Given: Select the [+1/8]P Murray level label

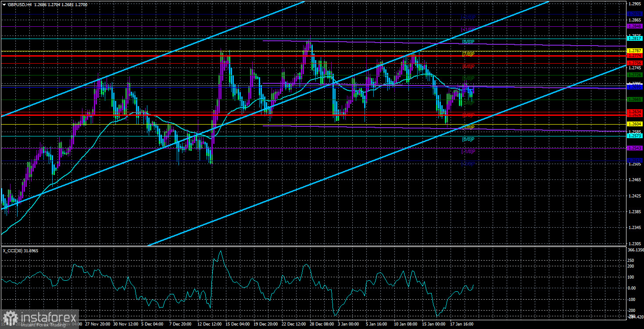Looking at the screenshot, I should pos(468,29).
